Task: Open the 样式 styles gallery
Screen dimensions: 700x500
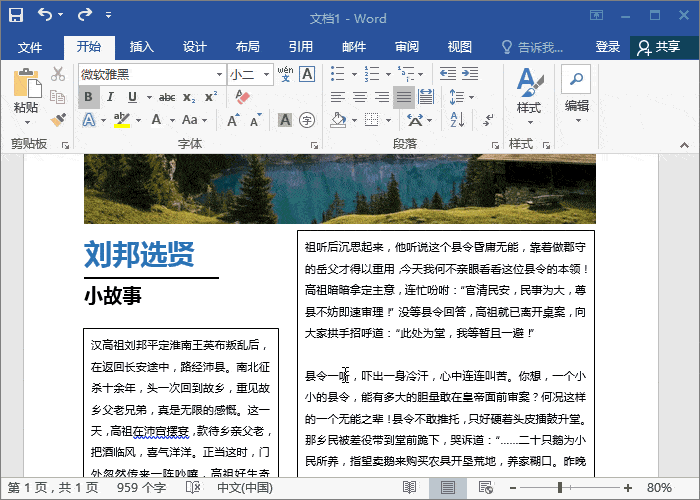Action: coord(529,96)
